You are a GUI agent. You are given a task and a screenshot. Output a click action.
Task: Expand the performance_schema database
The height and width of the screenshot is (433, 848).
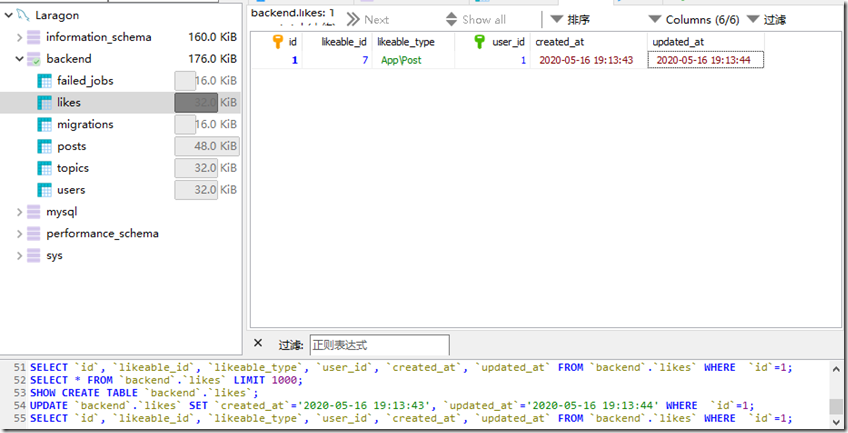coord(19,234)
